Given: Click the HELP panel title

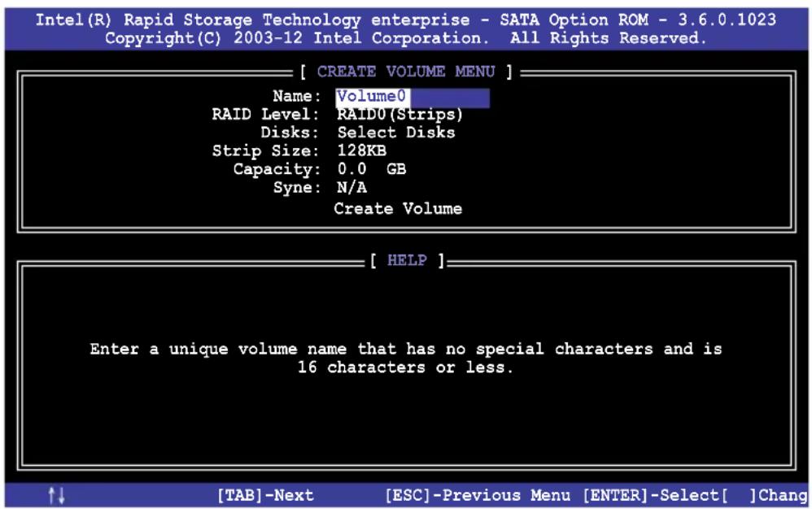Looking at the screenshot, I should [x=407, y=260].
